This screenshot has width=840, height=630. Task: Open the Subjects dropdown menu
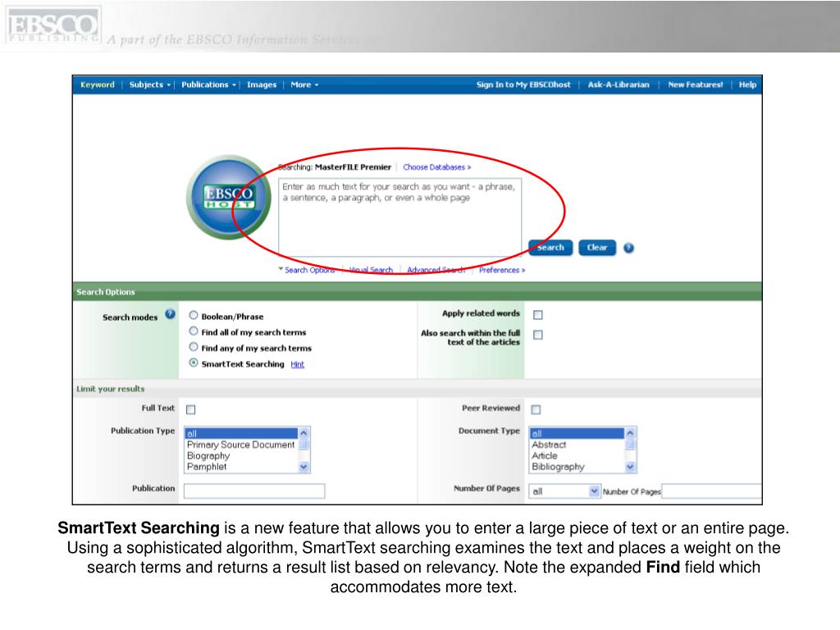pyautogui.click(x=149, y=84)
